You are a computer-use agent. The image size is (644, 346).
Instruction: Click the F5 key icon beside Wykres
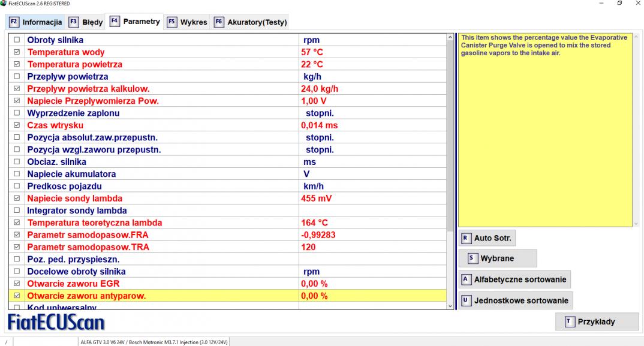tap(172, 23)
